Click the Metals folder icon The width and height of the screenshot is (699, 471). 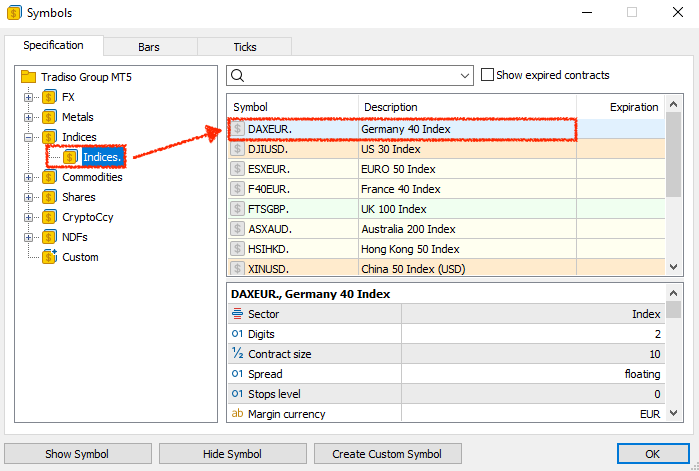[x=49, y=117]
